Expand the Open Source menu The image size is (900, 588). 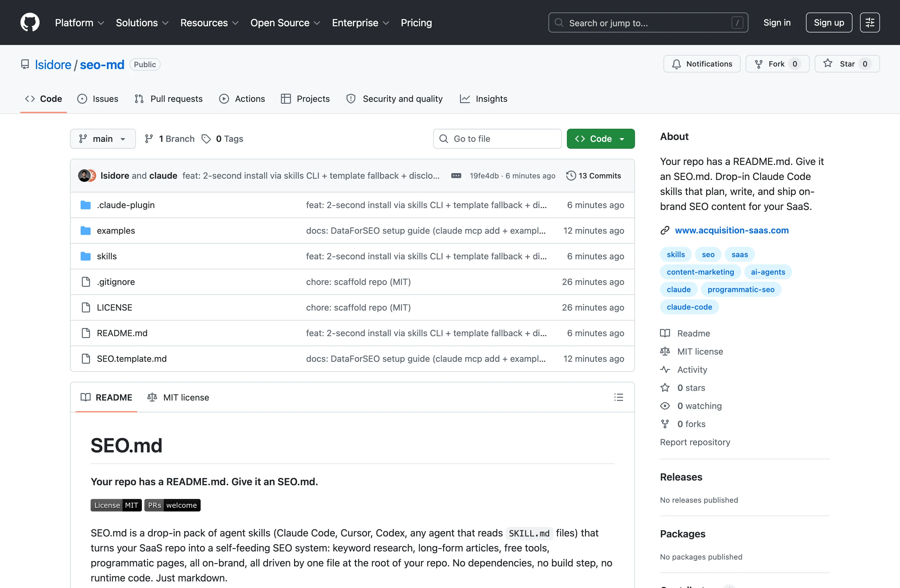coord(285,23)
